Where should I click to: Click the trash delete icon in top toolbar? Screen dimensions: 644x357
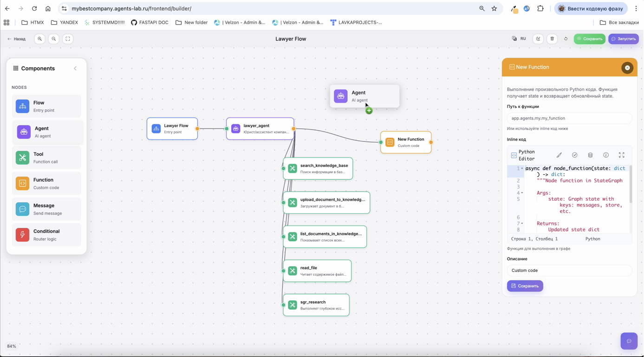tap(552, 39)
